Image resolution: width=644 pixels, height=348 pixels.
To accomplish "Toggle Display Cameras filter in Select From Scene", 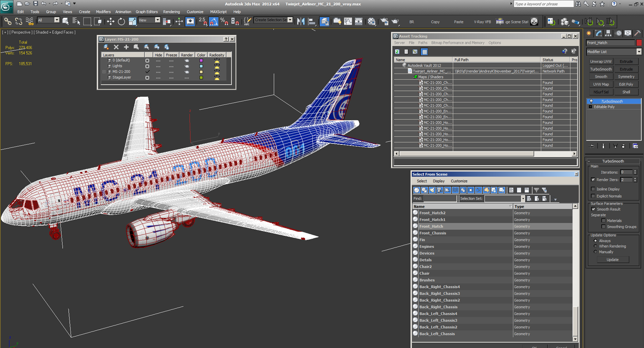I will (439, 190).
